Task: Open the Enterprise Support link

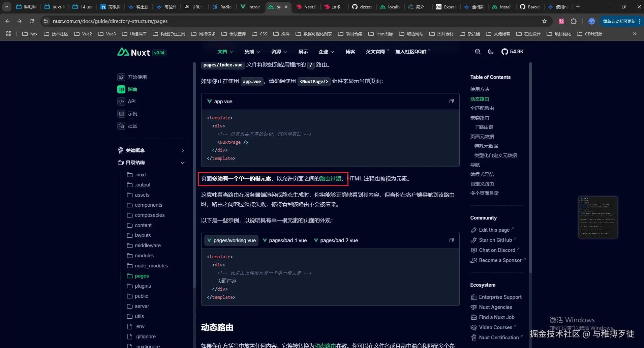Action: (x=496, y=297)
